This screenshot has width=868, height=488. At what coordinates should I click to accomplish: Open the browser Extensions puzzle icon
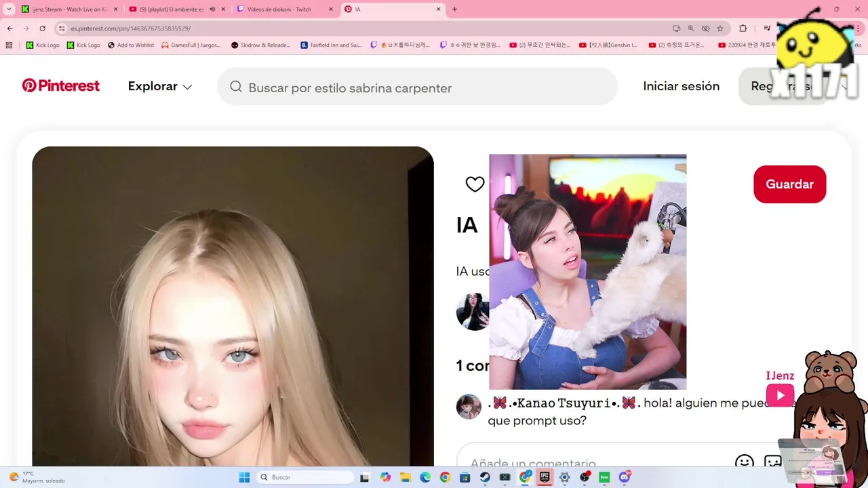tap(743, 28)
